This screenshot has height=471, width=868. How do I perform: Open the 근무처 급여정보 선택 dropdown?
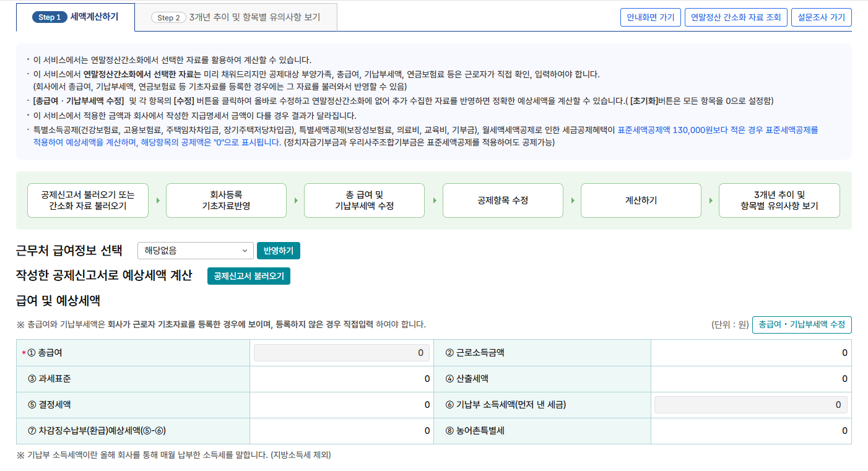click(195, 251)
